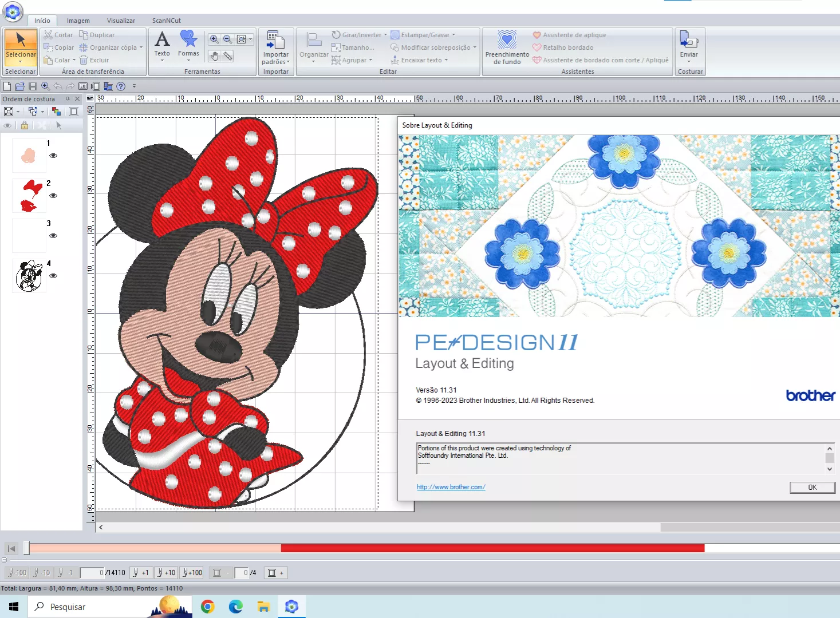Toggle visibility eye for sewing order item 2
Viewport: 840px width, 618px height.
pos(53,196)
